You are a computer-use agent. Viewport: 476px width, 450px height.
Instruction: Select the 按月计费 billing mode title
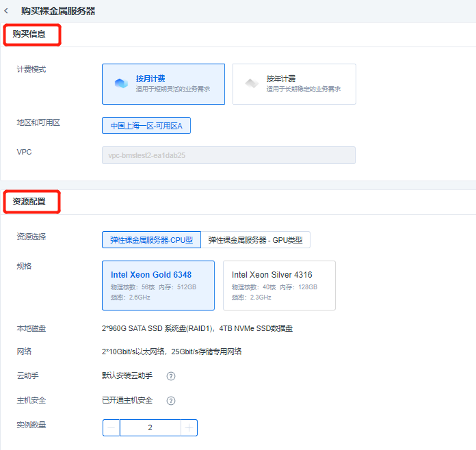(x=150, y=79)
